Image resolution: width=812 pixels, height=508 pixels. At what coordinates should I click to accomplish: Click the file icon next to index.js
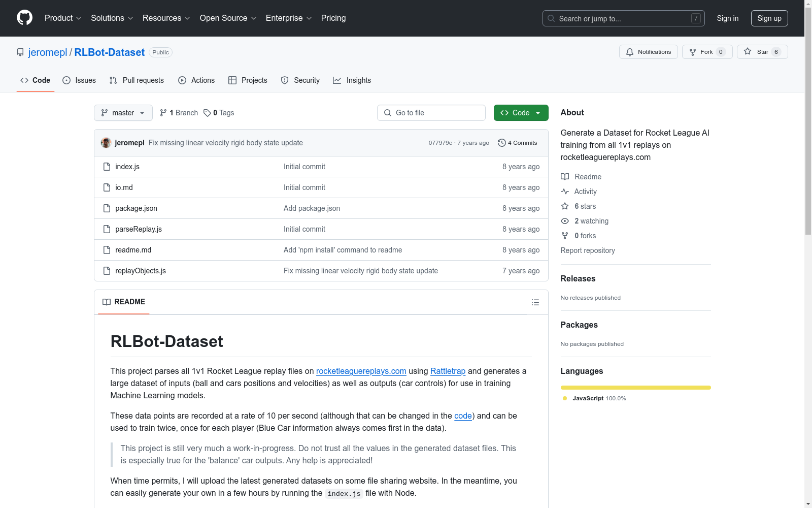tap(107, 167)
